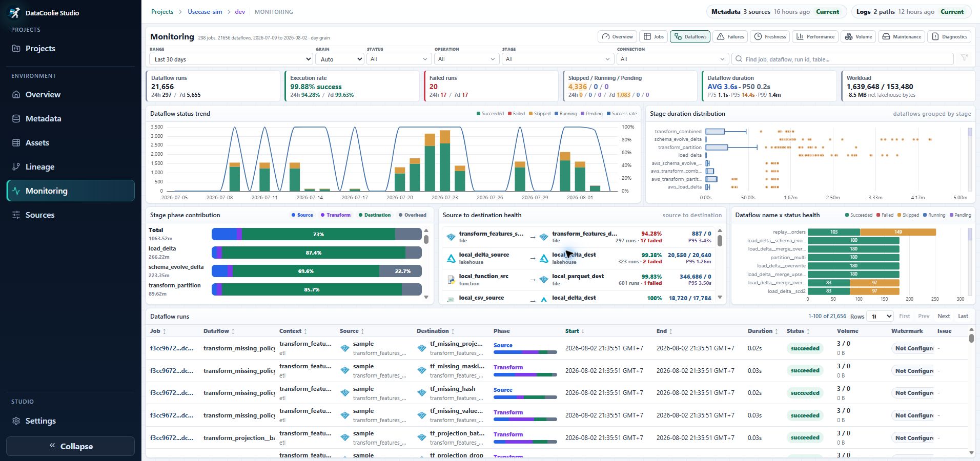
Task: Click the load_delta 87.4% phase bar
Action: click(317, 253)
